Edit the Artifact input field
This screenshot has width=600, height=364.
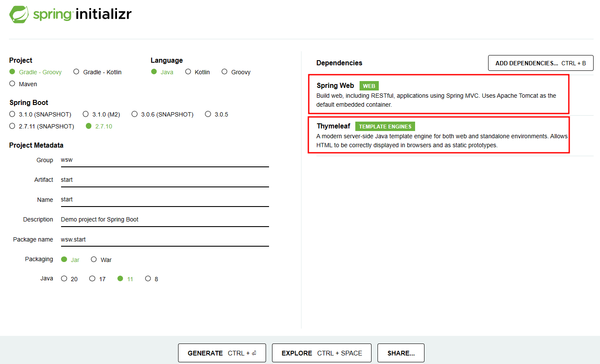click(x=165, y=180)
